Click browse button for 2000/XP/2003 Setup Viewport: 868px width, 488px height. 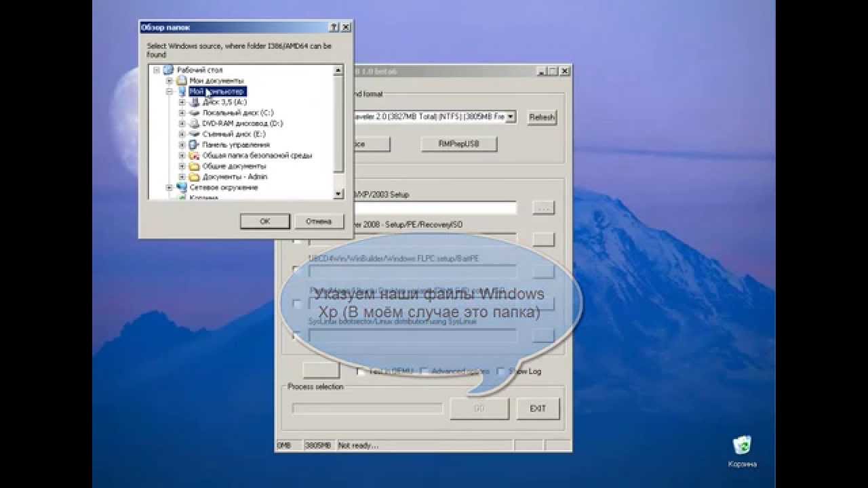tap(543, 207)
